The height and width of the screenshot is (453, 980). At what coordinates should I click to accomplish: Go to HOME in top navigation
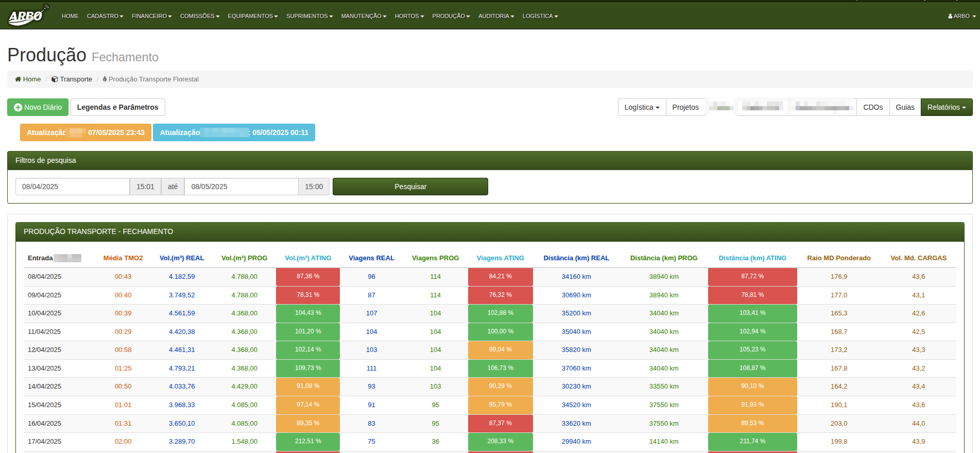point(70,16)
